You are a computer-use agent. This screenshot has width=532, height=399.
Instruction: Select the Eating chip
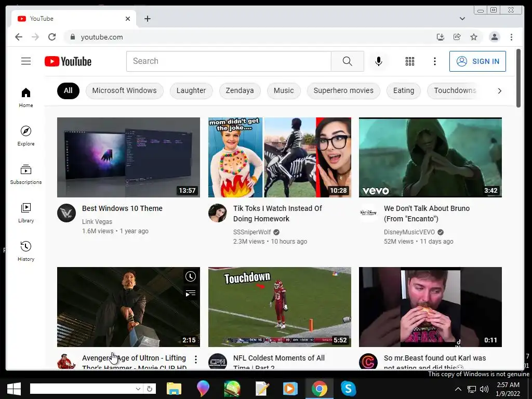(x=403, y=91)
